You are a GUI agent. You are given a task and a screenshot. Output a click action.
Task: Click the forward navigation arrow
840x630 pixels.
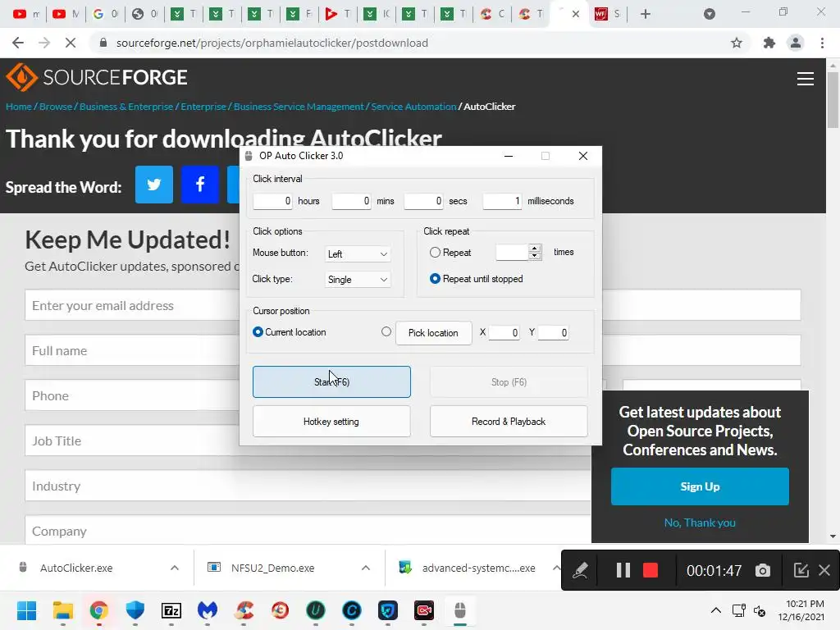(x=44, y=43)
